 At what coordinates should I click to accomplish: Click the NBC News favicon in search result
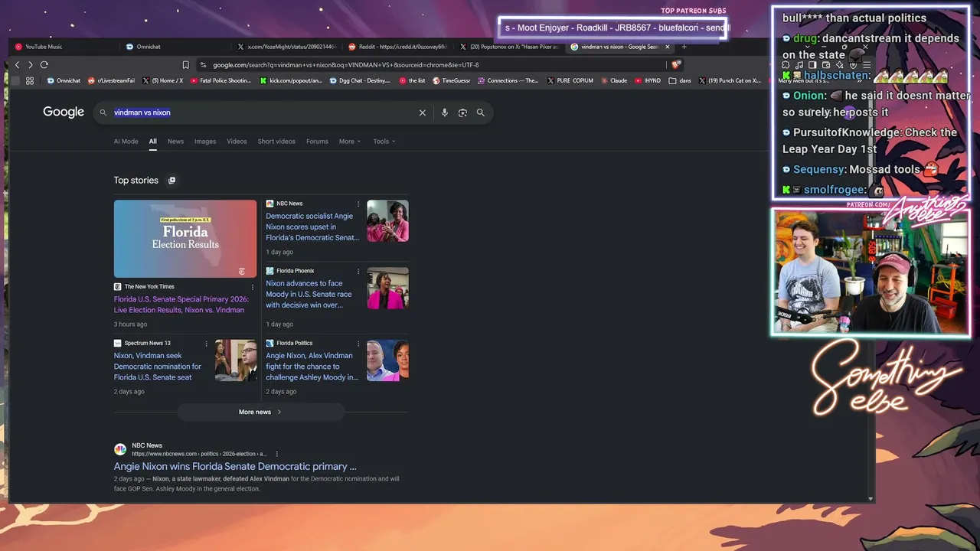(120, 449)
